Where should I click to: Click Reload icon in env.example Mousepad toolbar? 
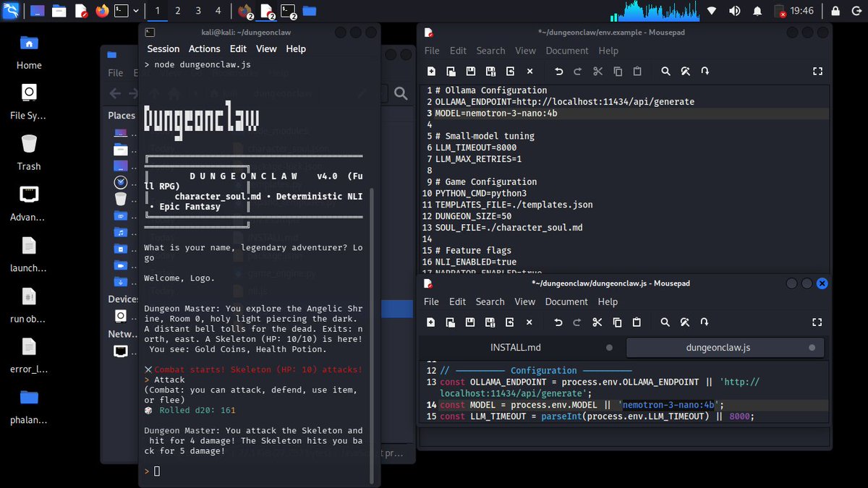(510, 71)
